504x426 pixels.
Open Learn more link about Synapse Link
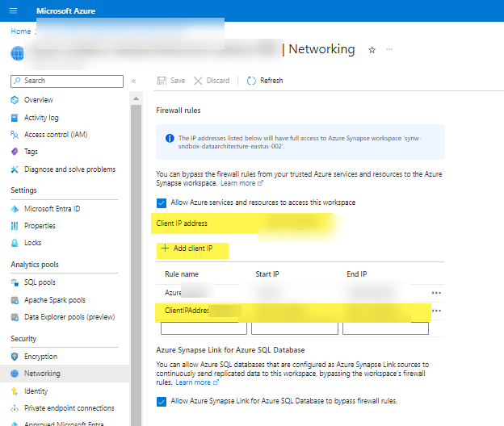coord(197,382)
